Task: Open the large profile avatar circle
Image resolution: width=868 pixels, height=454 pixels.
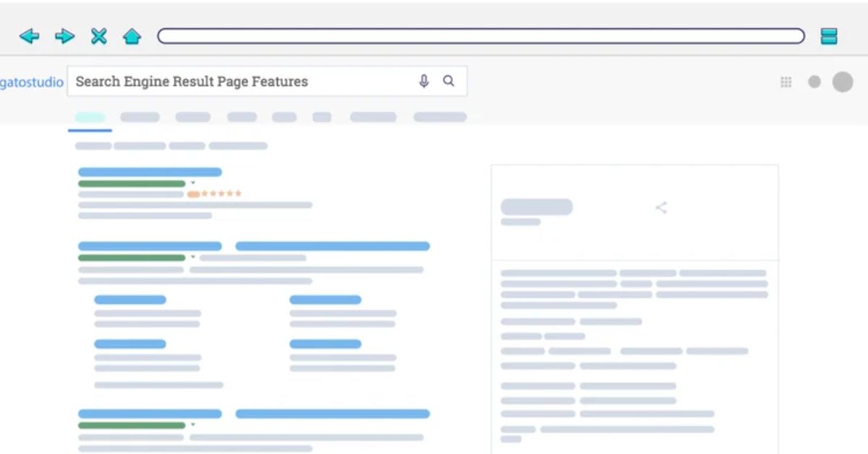Action: (x=843, y=82)
